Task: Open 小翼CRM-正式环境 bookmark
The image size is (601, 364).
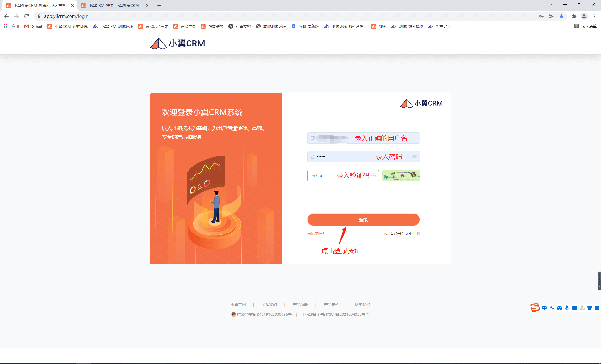Action: coord(67,27)
